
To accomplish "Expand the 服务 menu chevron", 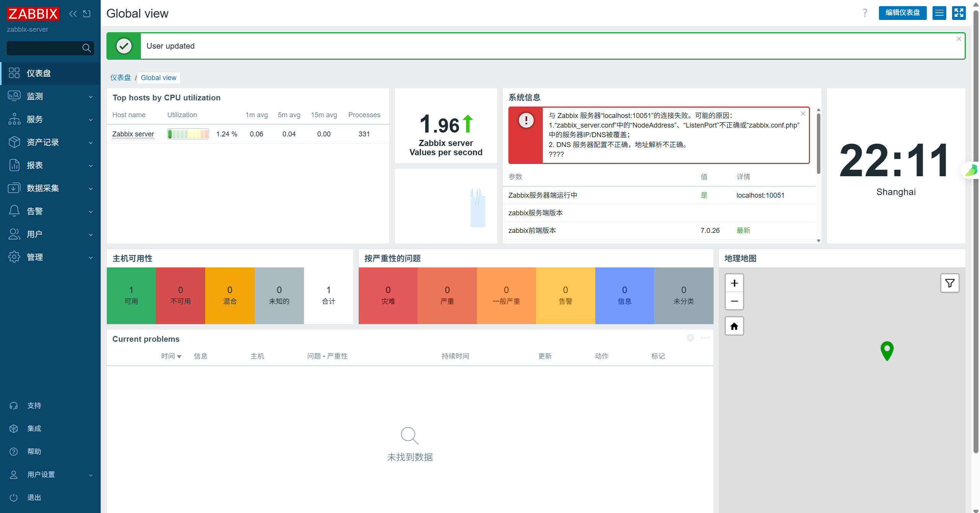I will coord(91,120).
